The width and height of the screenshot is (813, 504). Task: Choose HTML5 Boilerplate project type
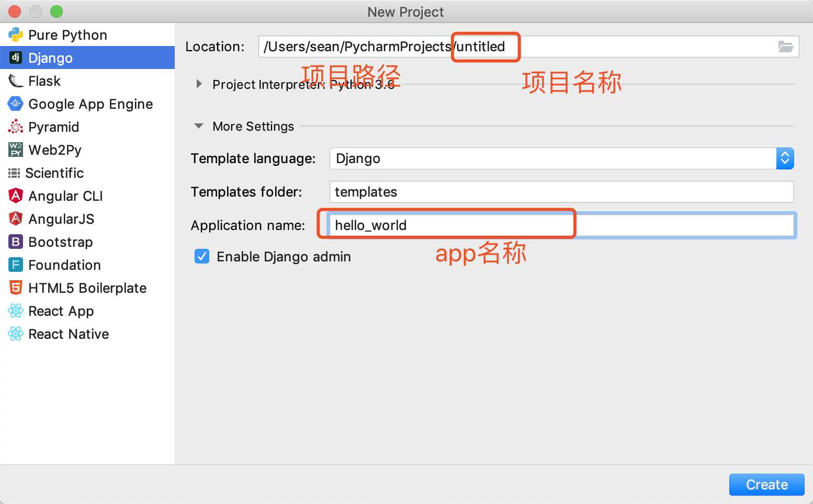click(87, 288)
